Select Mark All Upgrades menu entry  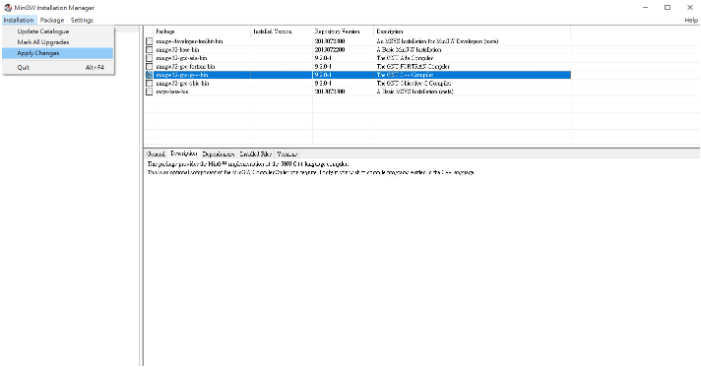(58, 42)
